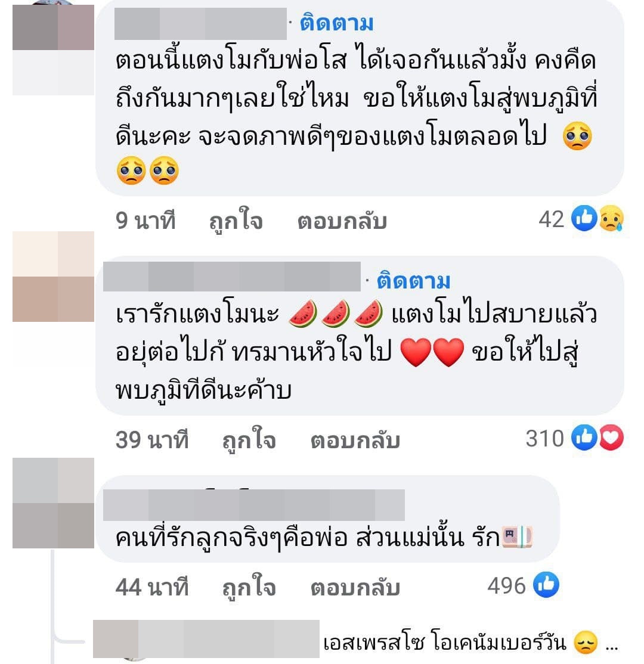Like the 39 นาที watermelon comment

pyautogui.click(x=249, y=440)
